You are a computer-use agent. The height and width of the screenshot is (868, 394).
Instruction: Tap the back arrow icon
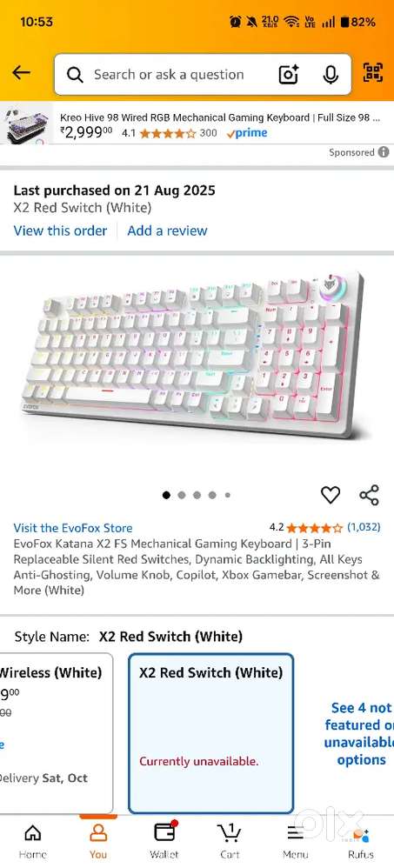21,72
